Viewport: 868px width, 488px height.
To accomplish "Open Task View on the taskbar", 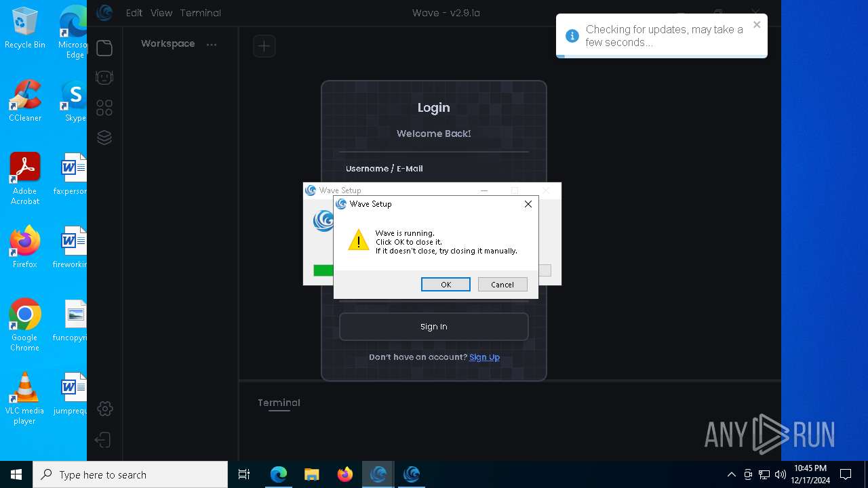I will pos(244,474).
